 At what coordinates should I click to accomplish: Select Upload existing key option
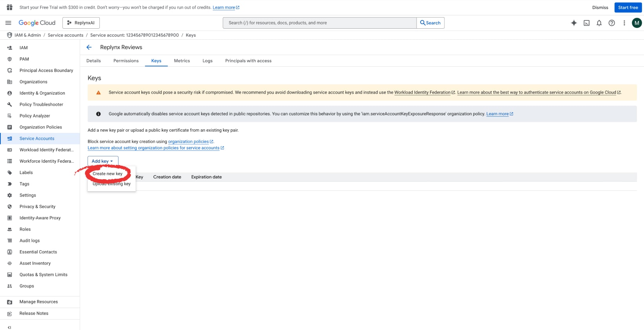(x=112, y=184)
